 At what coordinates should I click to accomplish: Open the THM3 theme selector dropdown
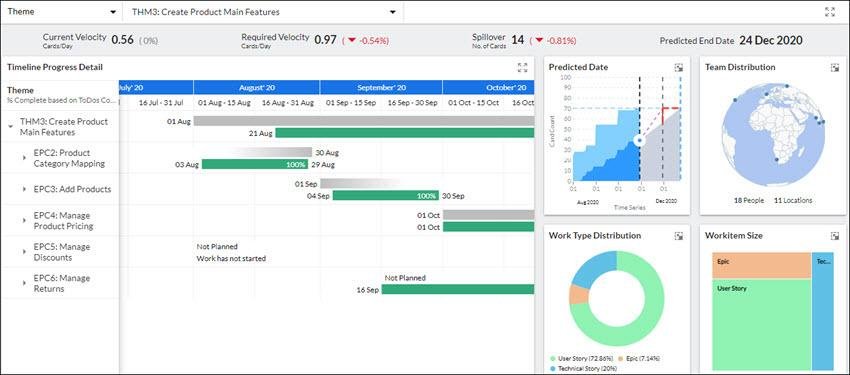[263, 12]
